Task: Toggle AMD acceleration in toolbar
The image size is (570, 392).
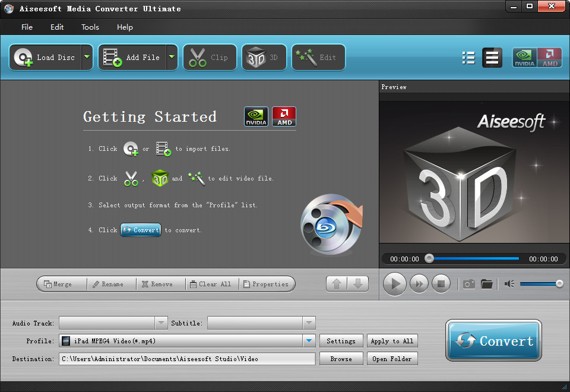Action: point(550,58)
